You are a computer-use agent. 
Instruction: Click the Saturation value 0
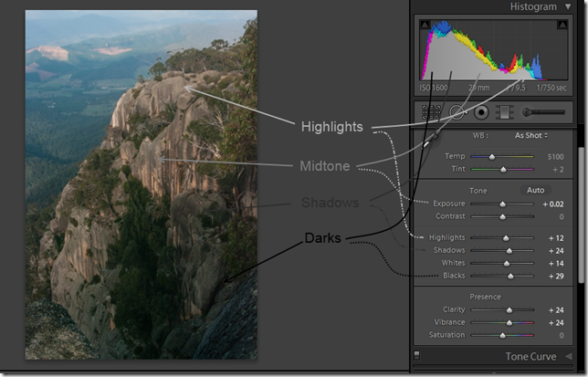click(x=562, y=335)
